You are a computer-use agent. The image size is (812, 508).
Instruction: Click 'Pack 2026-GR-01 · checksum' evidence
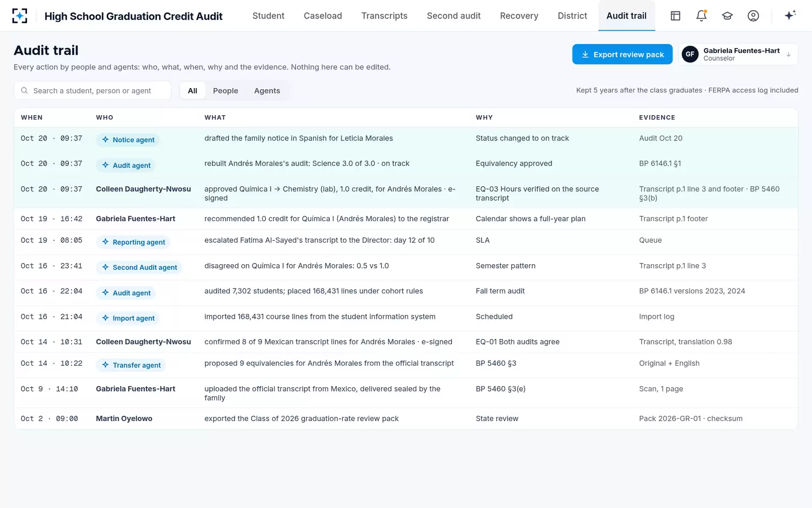[x=691, y=419]
